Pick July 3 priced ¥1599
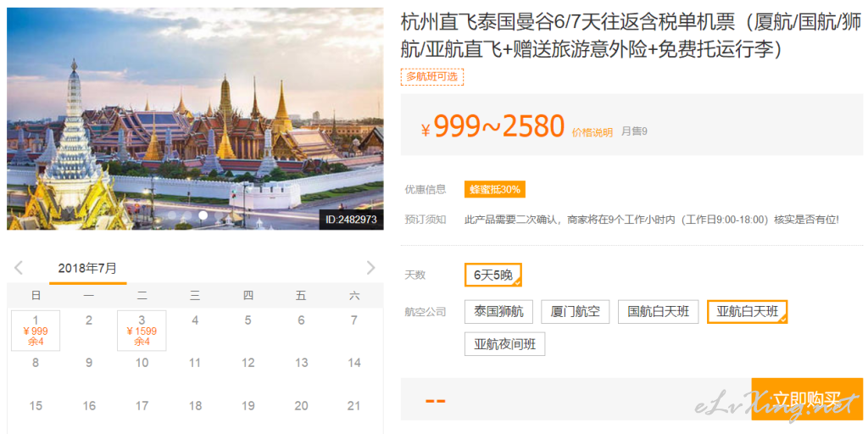 pos(142,331)
